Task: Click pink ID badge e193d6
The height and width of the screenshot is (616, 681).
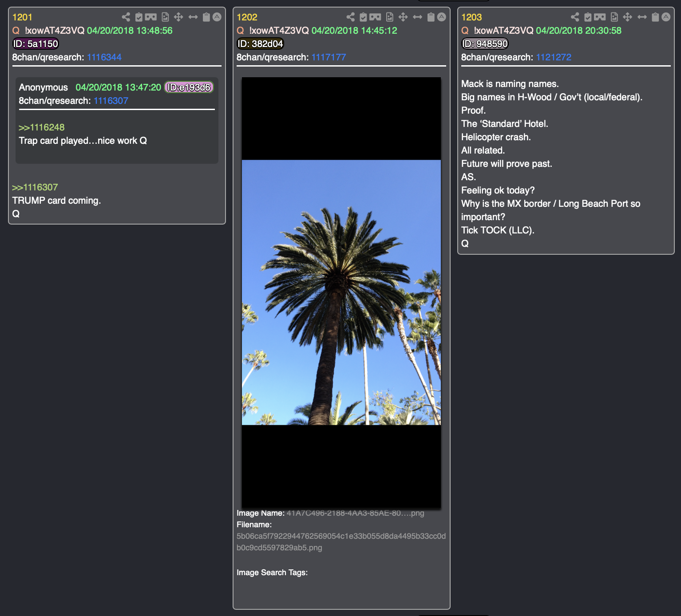Action: [189, 87]
